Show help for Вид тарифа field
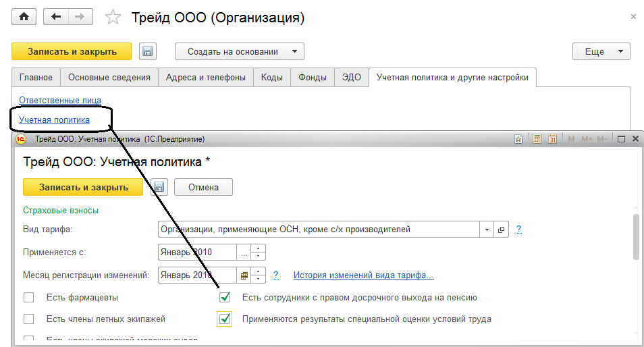The image size is (644, 347). (518, 229)
